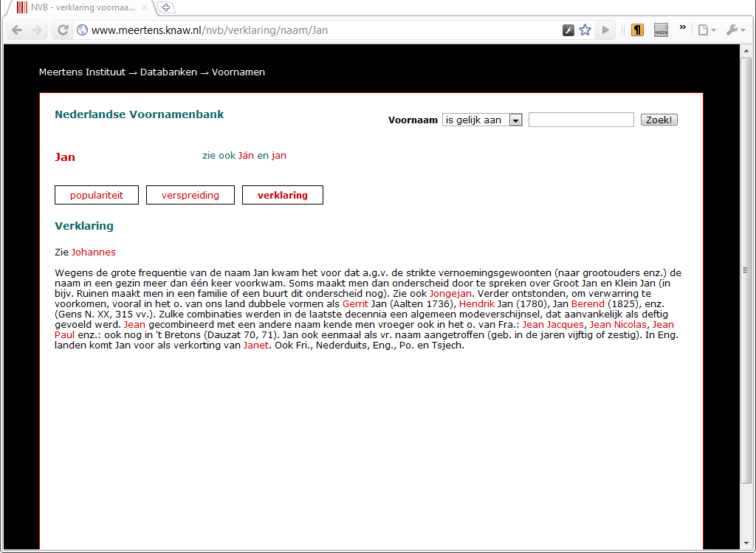Go back using the back arrow icon
The height and width of the screenshot is (553, 756).
(16, 30)
